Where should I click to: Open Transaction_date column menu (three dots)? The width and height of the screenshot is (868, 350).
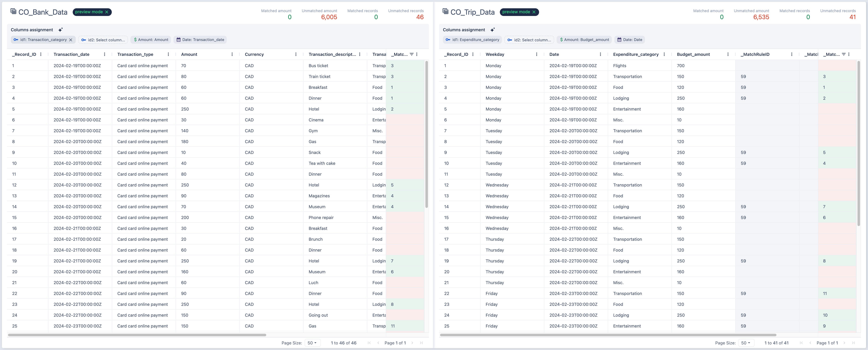tap(104, 54)
